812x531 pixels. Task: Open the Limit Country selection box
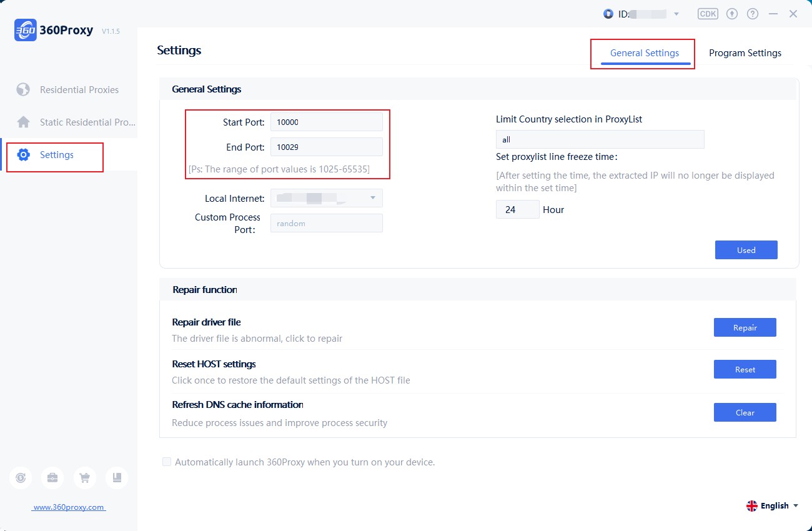click(600, 139)
